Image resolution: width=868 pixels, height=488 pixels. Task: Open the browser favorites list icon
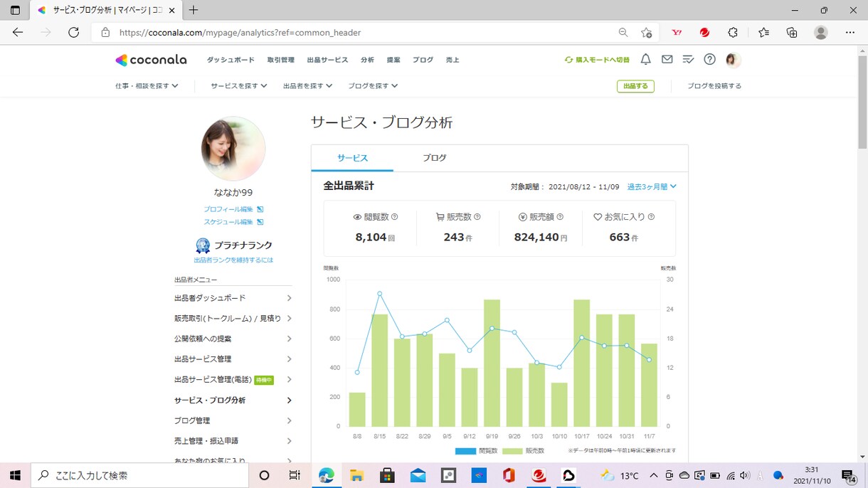tap(763, 32)
